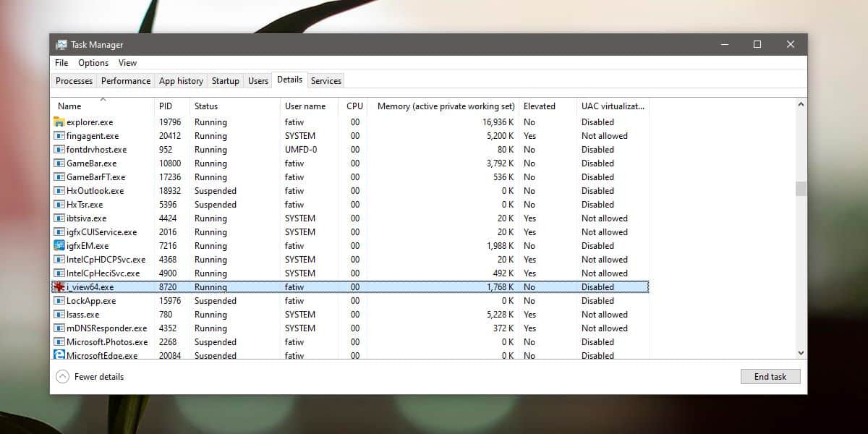Screen dimensions: 868x434
Task: Click the 5,228 K memory value
Action: pos(500,315)
